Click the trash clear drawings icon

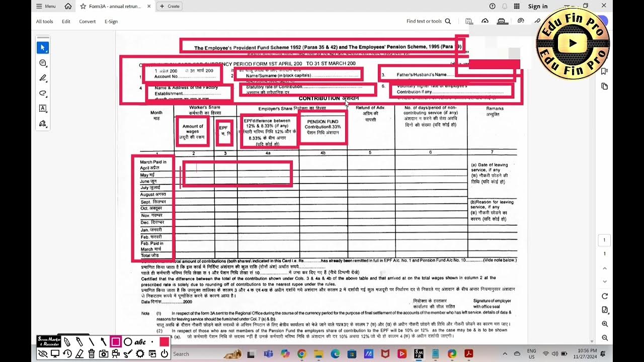coord(91,354)
